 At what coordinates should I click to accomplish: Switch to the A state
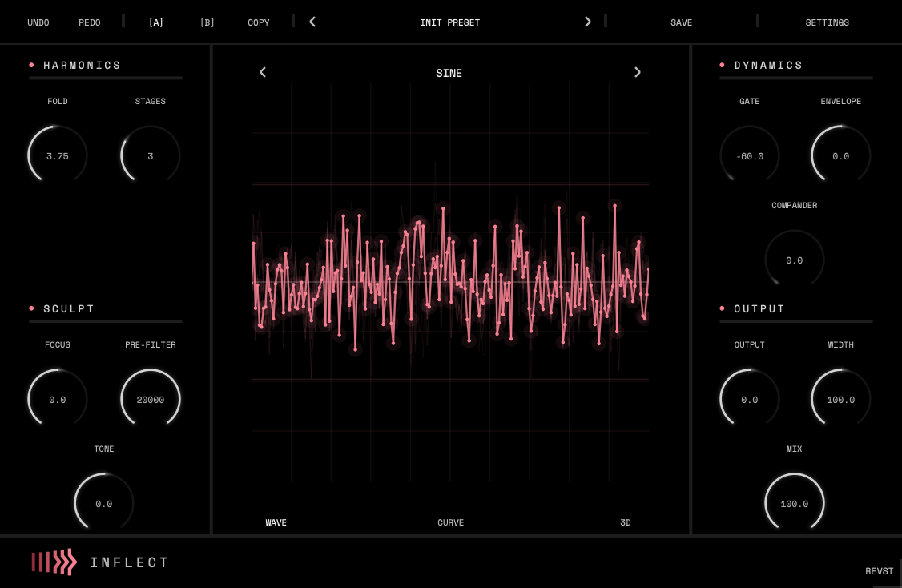click(x=156, y=22)
